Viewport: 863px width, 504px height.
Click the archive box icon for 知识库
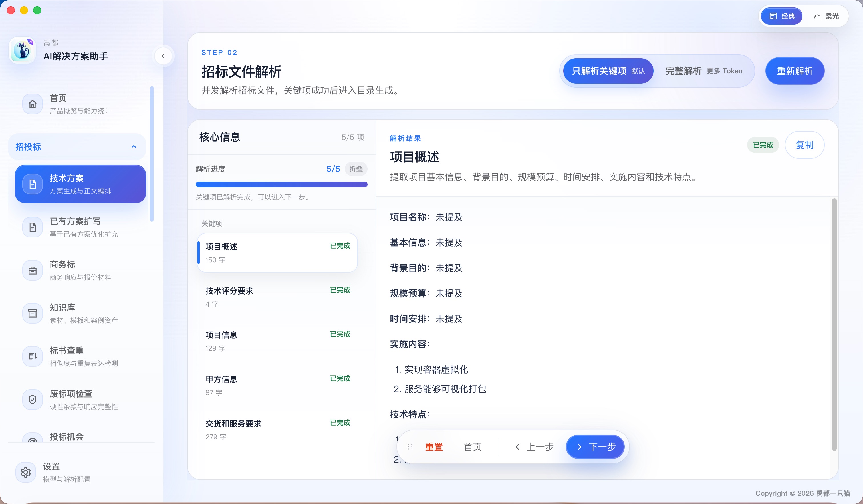pyautogui.click(x=33, y=313)
